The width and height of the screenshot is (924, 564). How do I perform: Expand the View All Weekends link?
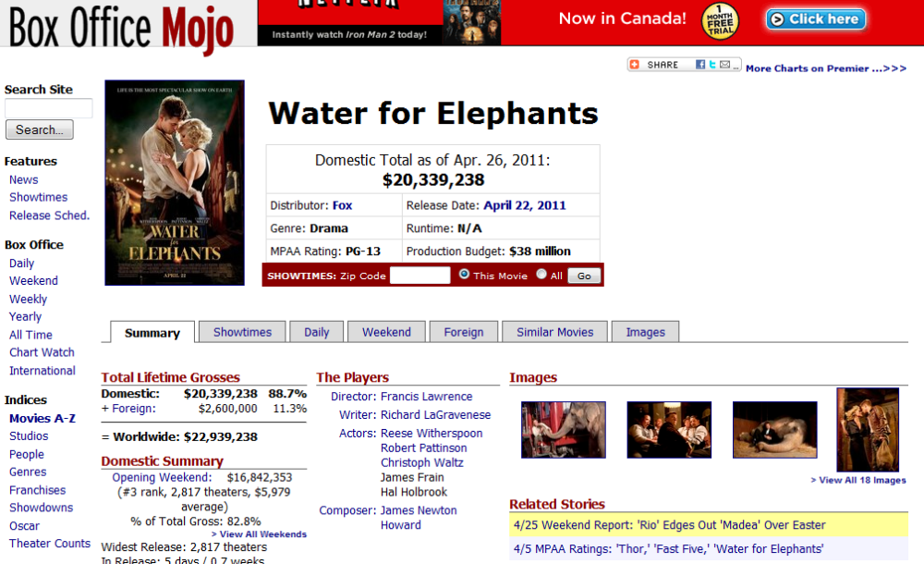click(x=259, y=534)
